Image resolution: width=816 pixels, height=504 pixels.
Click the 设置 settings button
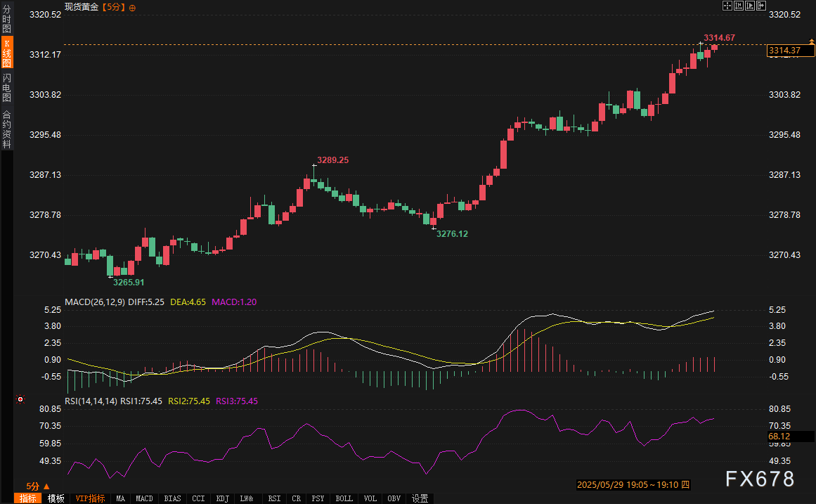(420, 498)
